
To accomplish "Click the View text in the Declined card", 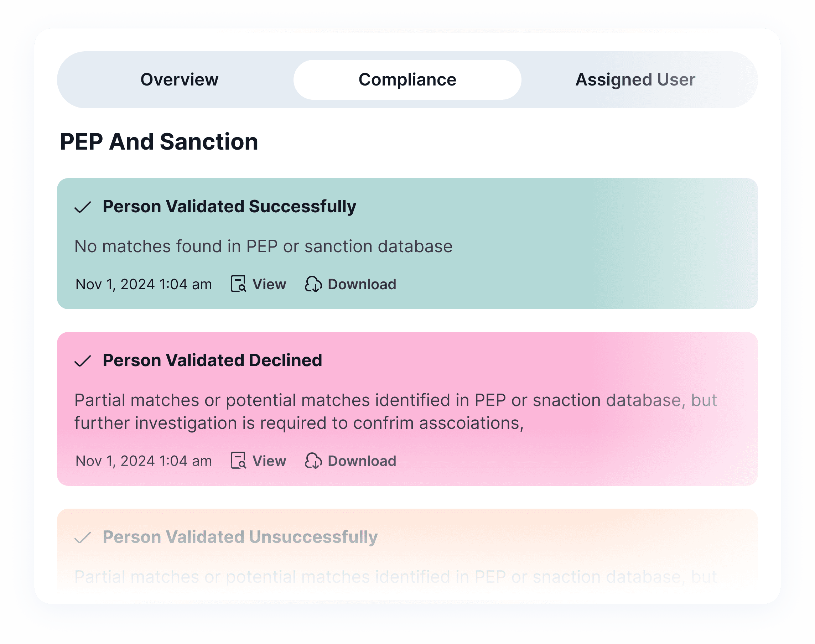I will (x=269, y=461).
